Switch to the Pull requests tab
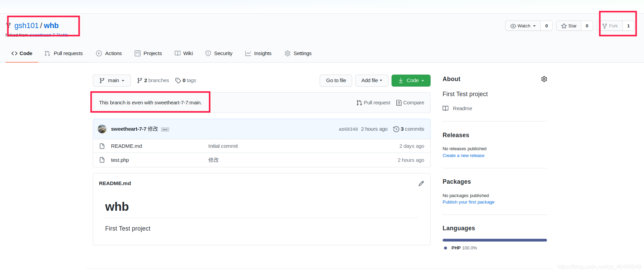644x273 pixels. coord(64,53)
